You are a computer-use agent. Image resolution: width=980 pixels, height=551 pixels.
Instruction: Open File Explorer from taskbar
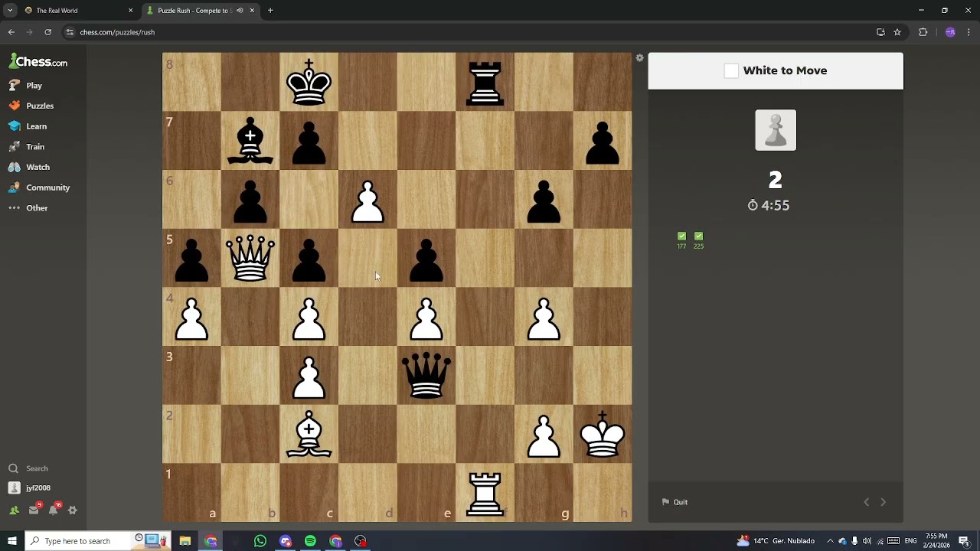(185, 541)
